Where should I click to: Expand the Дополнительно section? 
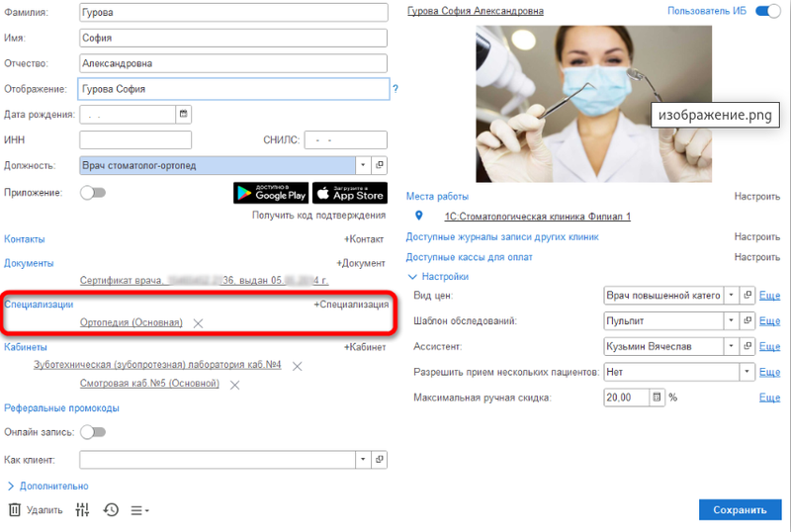(x=47, y=487)
